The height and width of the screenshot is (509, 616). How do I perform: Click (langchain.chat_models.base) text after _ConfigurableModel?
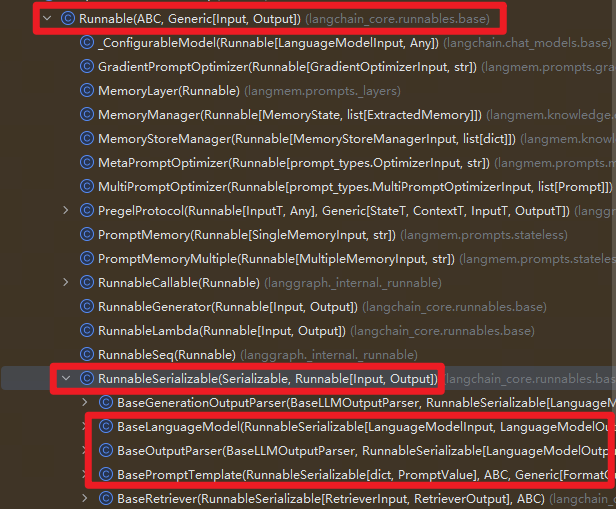point(528,43)
